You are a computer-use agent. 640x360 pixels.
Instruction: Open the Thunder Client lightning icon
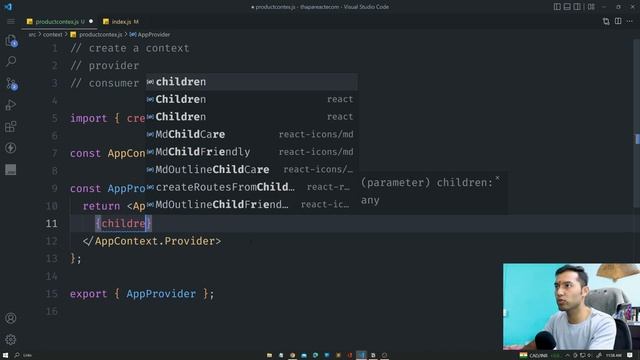point(11,148)
